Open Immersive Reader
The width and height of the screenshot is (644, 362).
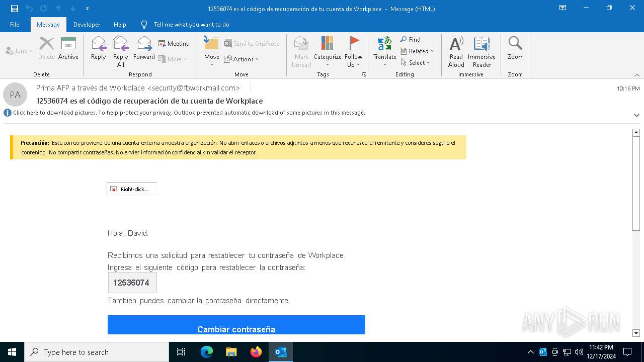(482, 52)
